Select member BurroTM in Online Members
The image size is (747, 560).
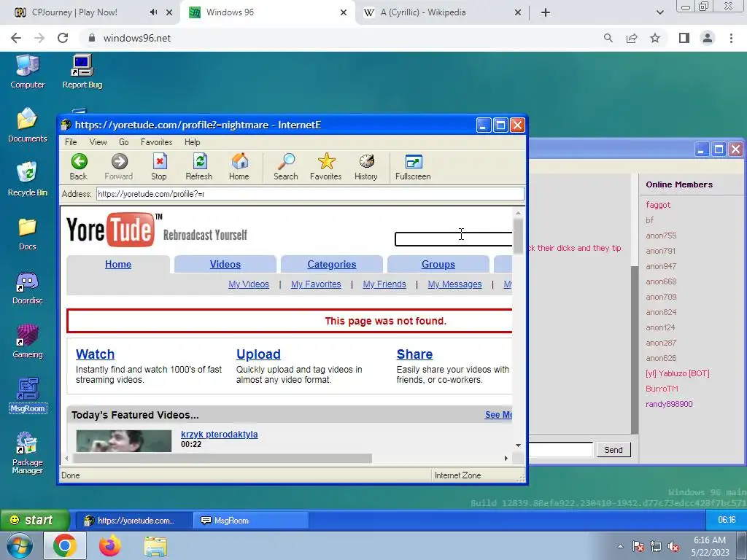tap(662, 389)
